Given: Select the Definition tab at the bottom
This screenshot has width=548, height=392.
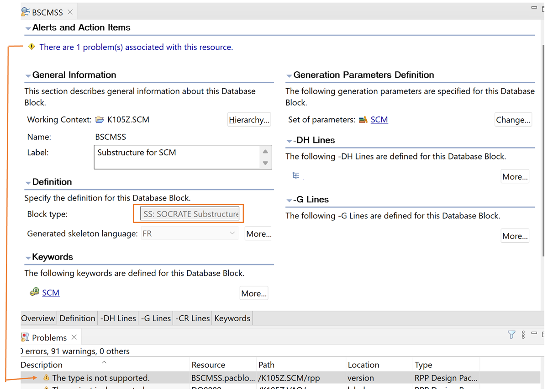Looking at the screenshot, I should click(x=77, y=318).
